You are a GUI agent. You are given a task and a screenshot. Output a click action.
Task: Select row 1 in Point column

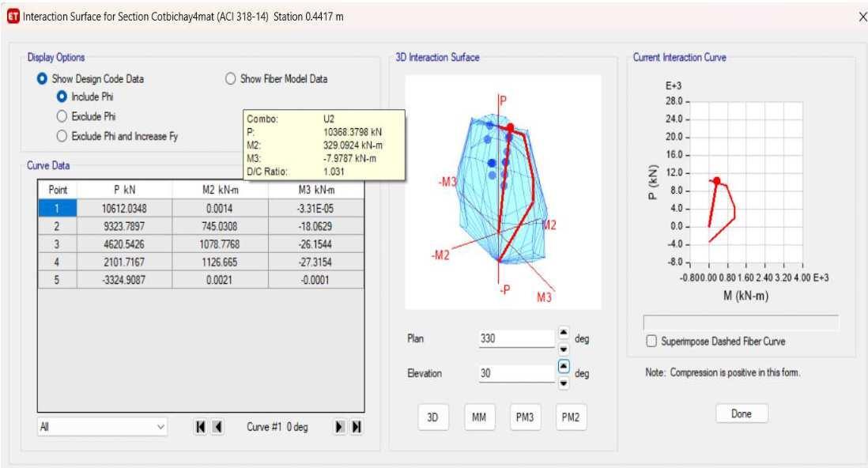click(57, 208)
